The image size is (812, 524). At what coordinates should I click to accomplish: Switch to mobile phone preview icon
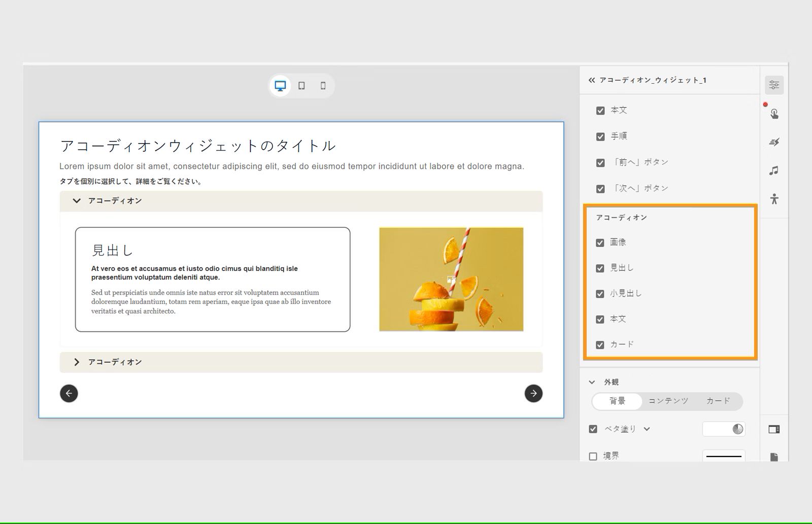click(x=323, y=86)
